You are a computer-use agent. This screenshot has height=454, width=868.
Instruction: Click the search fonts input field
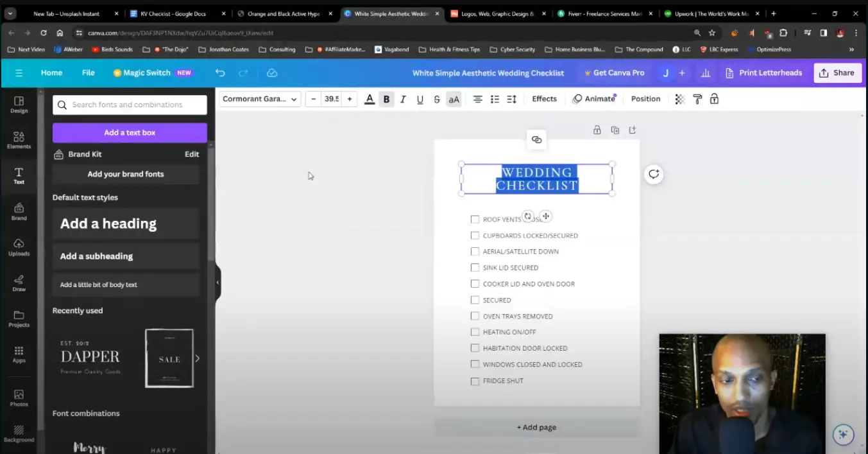pyautogui.click(x=129, y=104)
